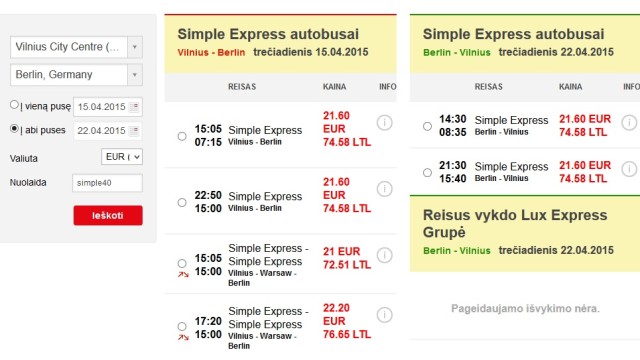Select the 21:30 Berlin-Vilnius return radio
The width and height of the screenshot is (640, 360).
tap(427, 173)
